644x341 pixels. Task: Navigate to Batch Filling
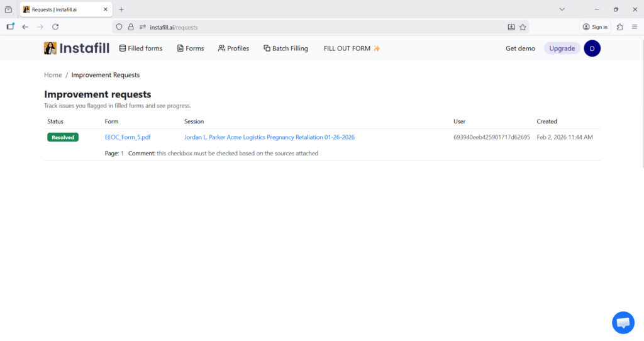(286, 48)
